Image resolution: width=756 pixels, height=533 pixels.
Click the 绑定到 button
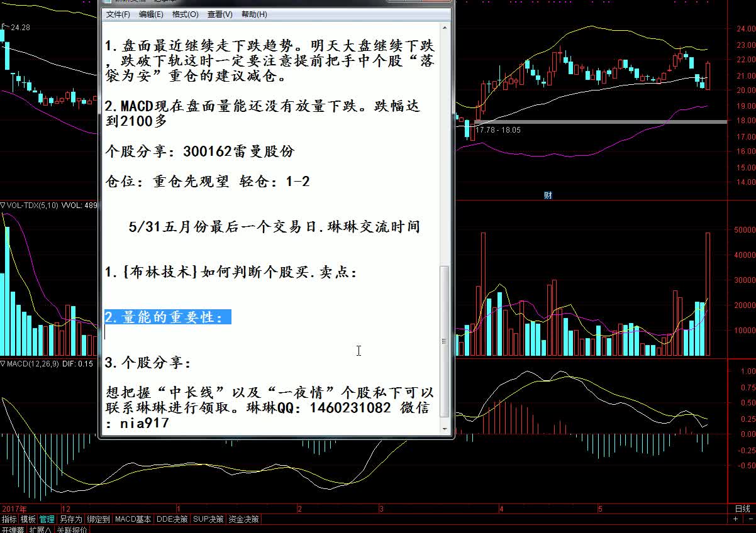pyautogui.click(x=98, y=520)
